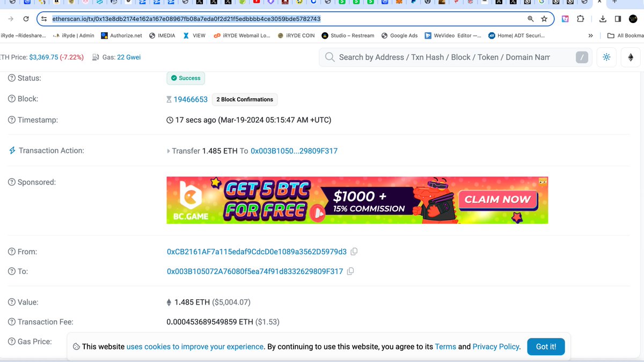This screenshot has width=644, height=362.
Task: Click timestamp text '17 secs ago'
Action: pyautogui.click(x=195, y=120)
